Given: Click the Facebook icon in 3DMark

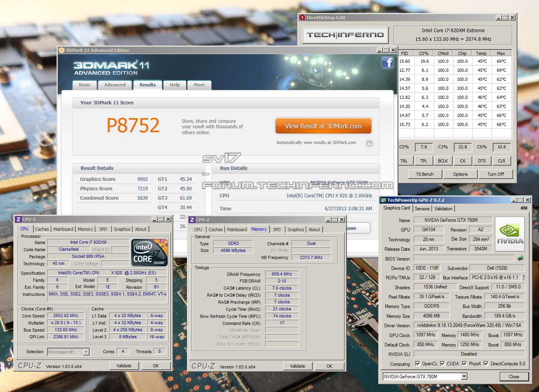Looking at the screenshot, I should pyautogui.click(x=387, y=63).
